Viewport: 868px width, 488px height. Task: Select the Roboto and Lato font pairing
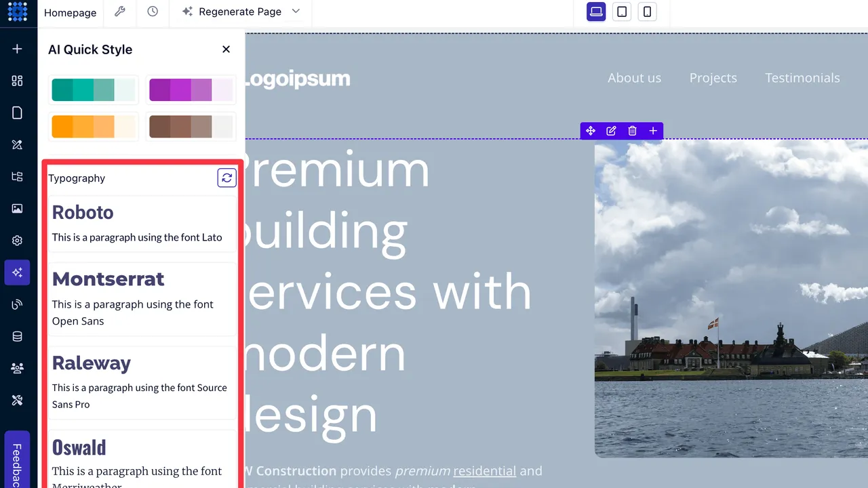[142, 224]
